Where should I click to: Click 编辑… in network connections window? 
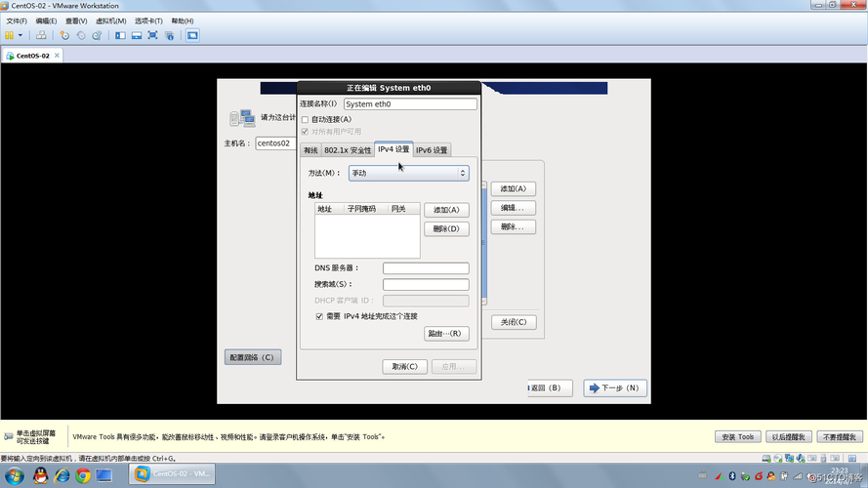pos(514,208)
